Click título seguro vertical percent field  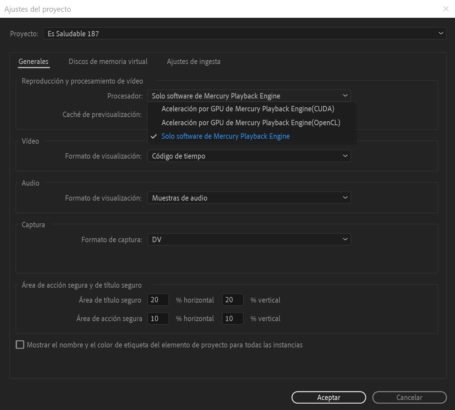pyautogui.click(x=233, y=300)
